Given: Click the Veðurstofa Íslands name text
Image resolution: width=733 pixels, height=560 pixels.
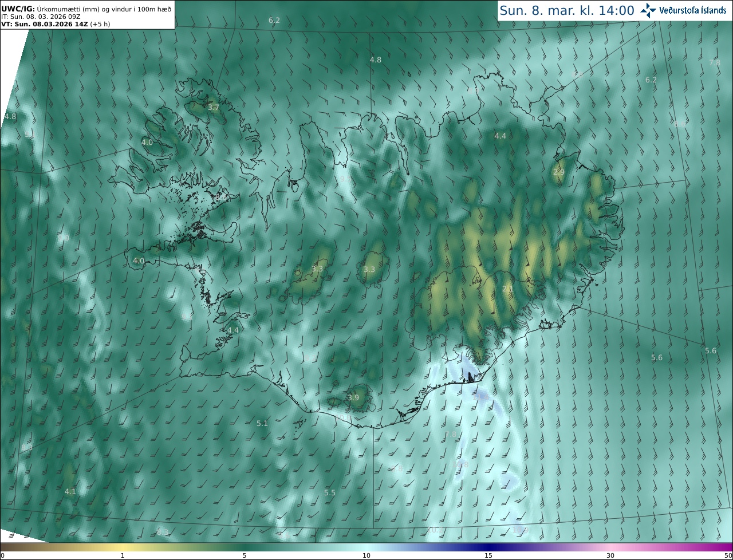Looking at the screenshot, I should pyautogui.click(x=693, y=10).
